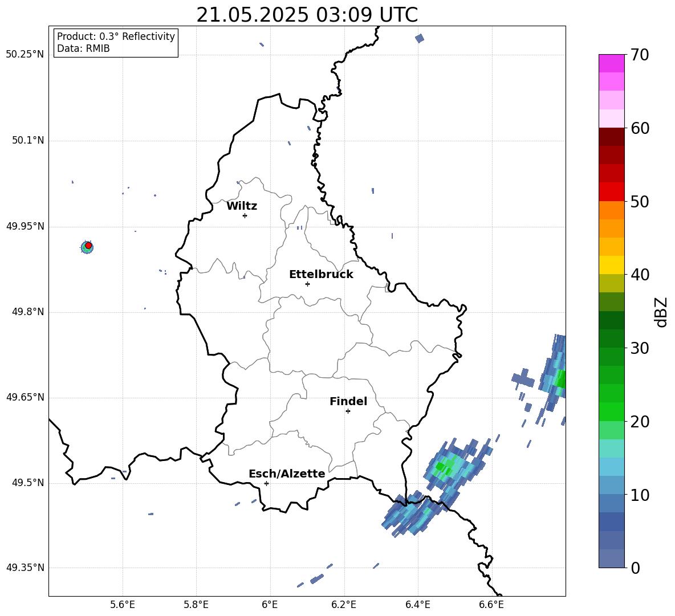
Task: Click the 49.95°N latitude label
Action: (x=25, y=226)
